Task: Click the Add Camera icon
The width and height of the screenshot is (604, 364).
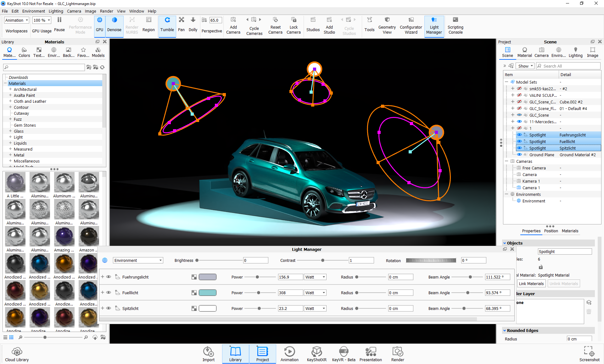Action: [x=233, y=20]
